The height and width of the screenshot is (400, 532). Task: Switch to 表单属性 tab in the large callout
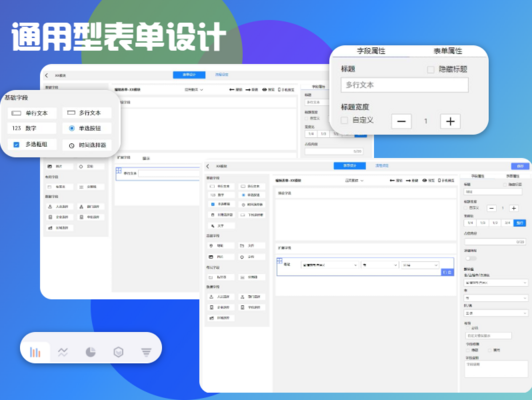(448, 51)
